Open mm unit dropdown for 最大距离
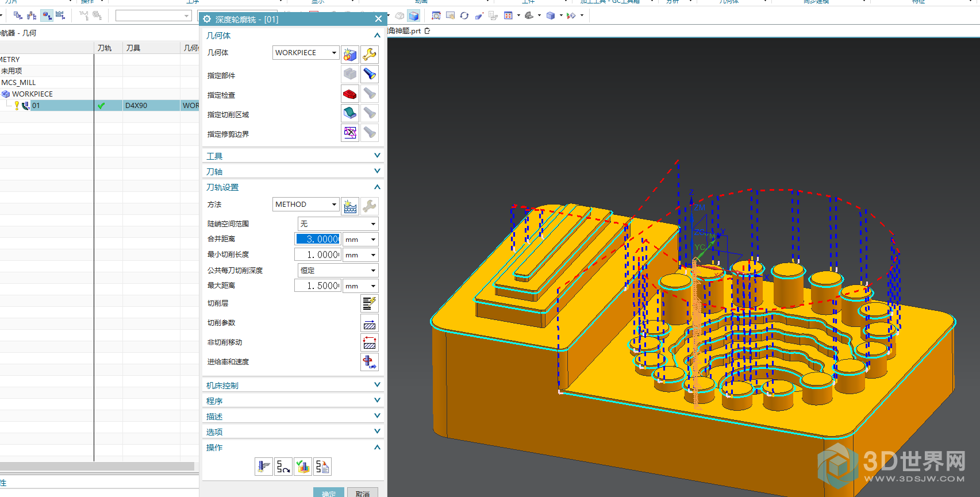Image resolution: width=980 pixels, height=497 pixels. point(360,286)
